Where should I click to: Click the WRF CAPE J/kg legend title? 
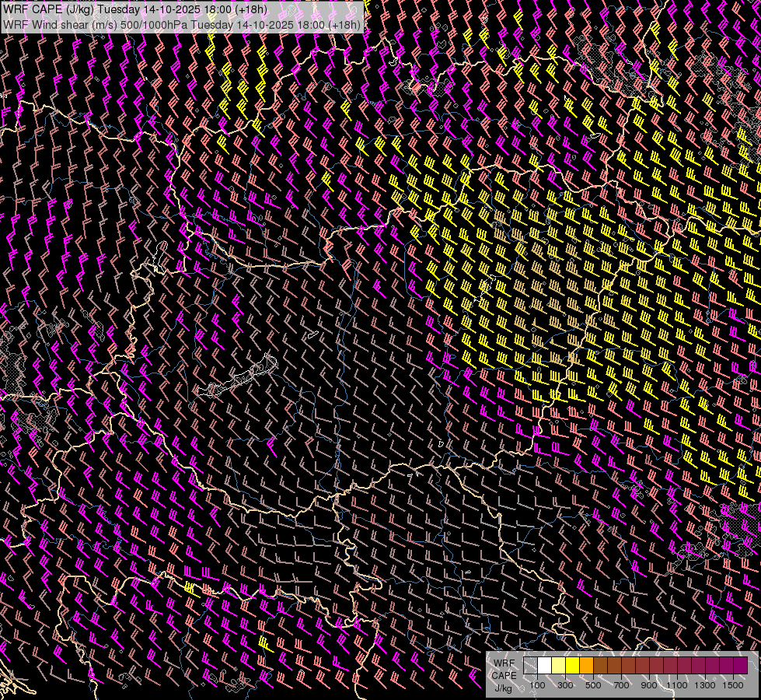click(x=504, y=675)
